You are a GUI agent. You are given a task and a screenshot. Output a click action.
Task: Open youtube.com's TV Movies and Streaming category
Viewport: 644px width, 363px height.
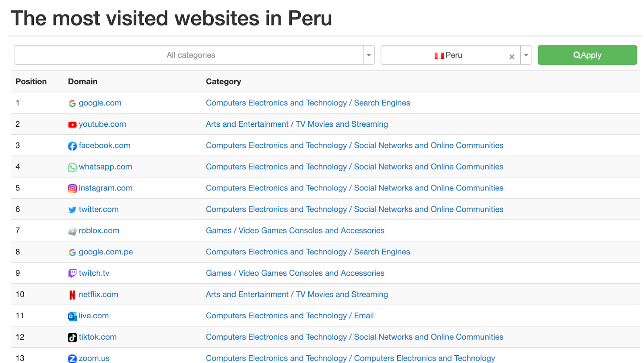pos(297,124)
